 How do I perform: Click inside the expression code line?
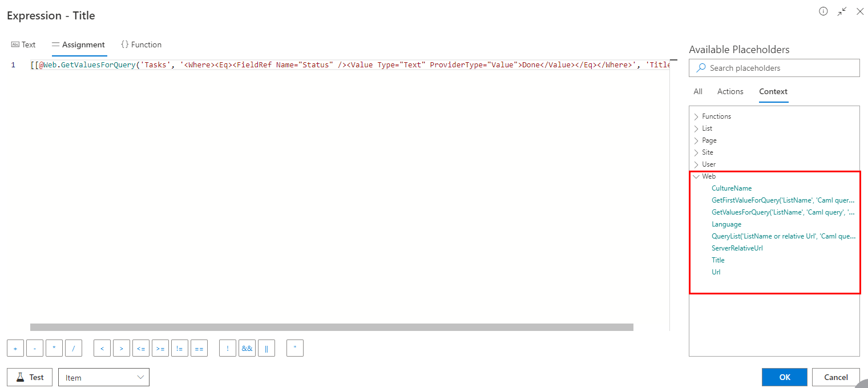point(350,65)
